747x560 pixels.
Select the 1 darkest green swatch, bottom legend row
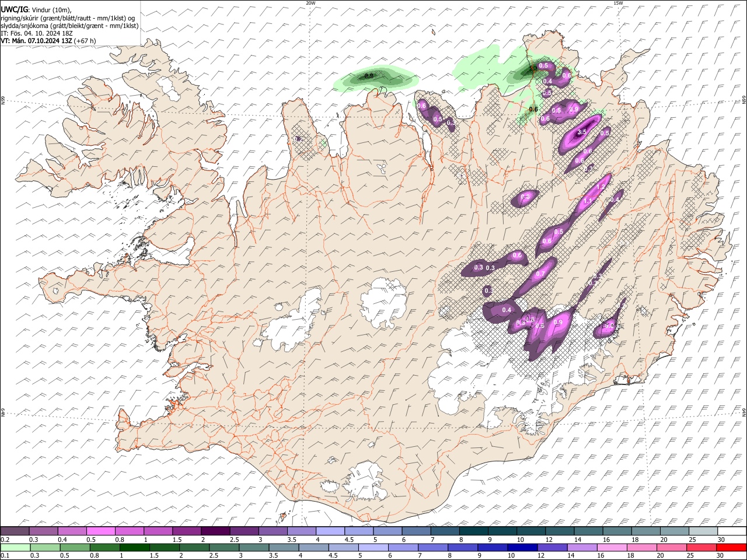click(134, 547)
